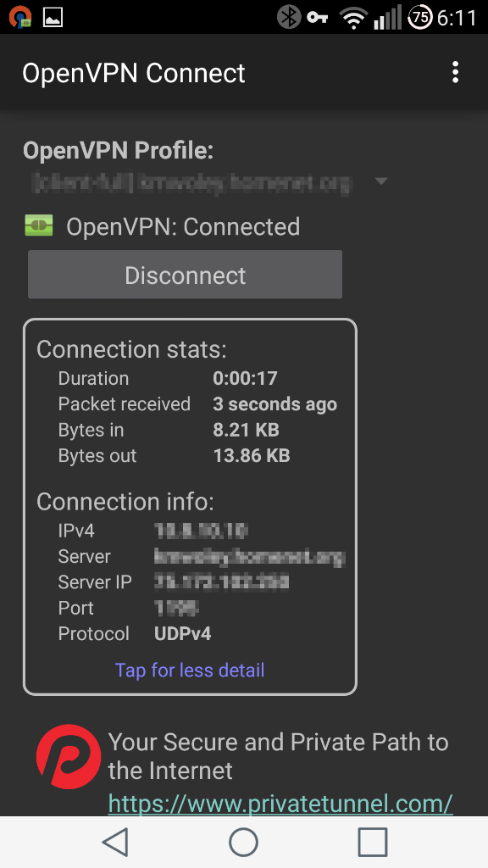
Task: Open recent apps with square button
Action: pyautogui.click(x=373, y=842)
